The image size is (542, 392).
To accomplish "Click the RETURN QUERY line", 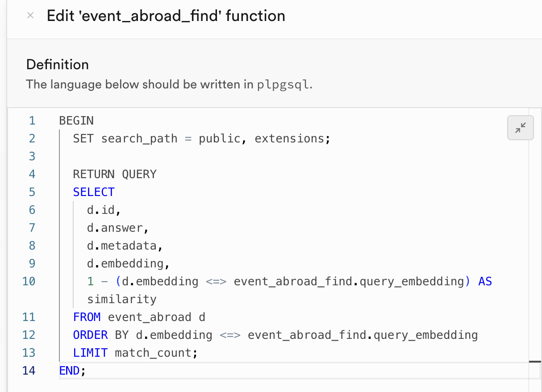I will click(x=114, y=174).
